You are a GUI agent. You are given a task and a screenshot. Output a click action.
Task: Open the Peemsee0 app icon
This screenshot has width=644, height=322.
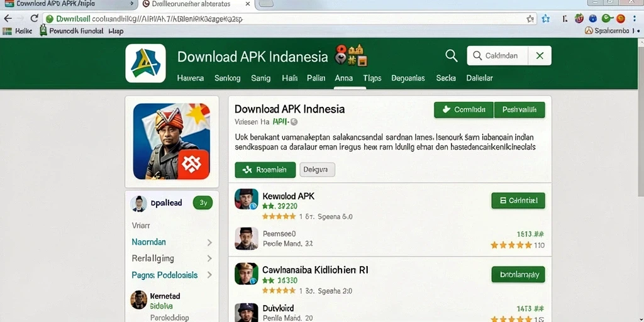pyautogui.click(x=247, y=238)
